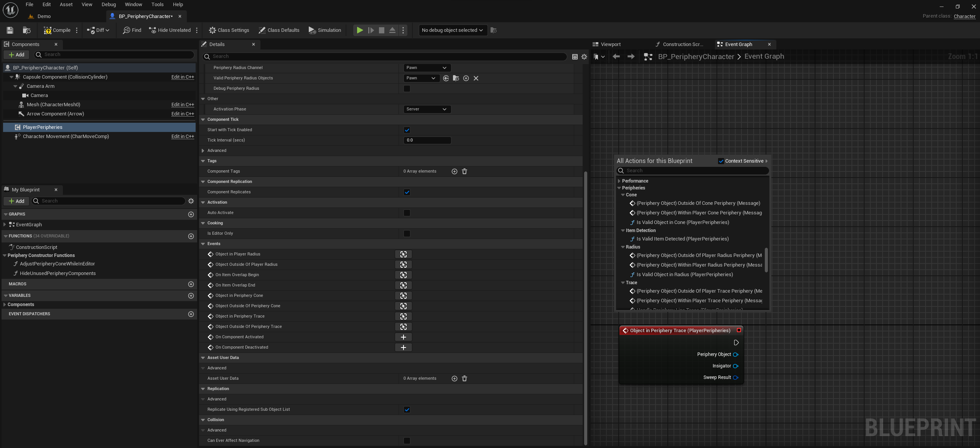Open the Debug menu
This screenshot has width=980, height=448.
(109, 5)
